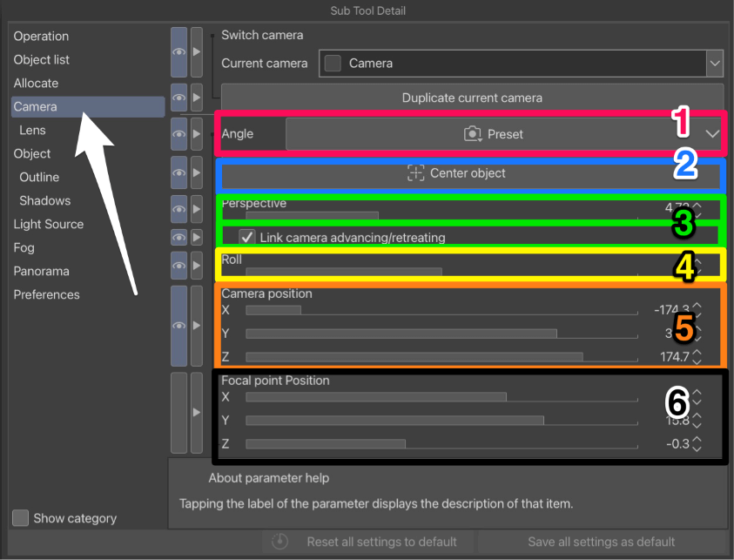Expand the Angle Preset dropdown arrow
734x560 pixels.
(x=712, y=134)
